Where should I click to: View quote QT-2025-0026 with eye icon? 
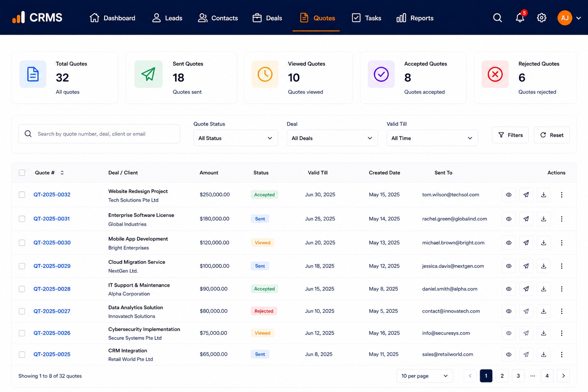508,333
